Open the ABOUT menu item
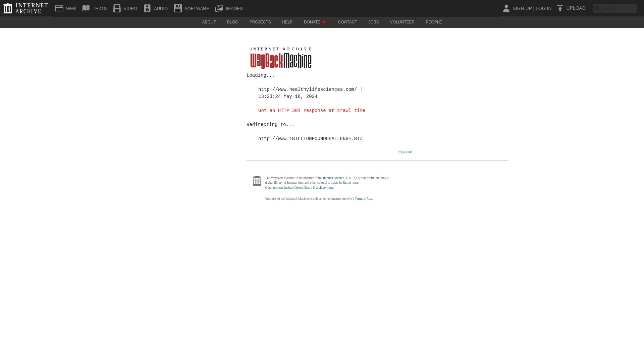The width and height of the screenshot is (644, 362). point(209,22)
